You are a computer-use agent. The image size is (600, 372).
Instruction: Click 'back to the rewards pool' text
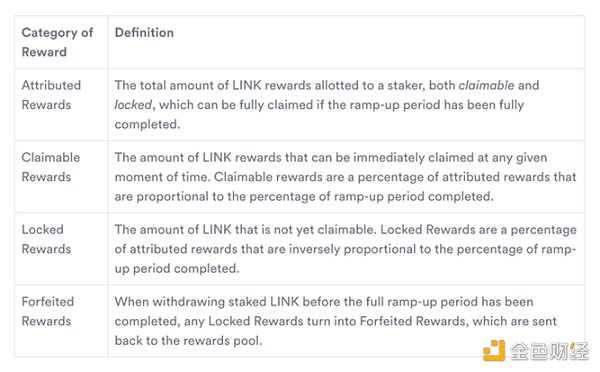[x=188, y=340]
